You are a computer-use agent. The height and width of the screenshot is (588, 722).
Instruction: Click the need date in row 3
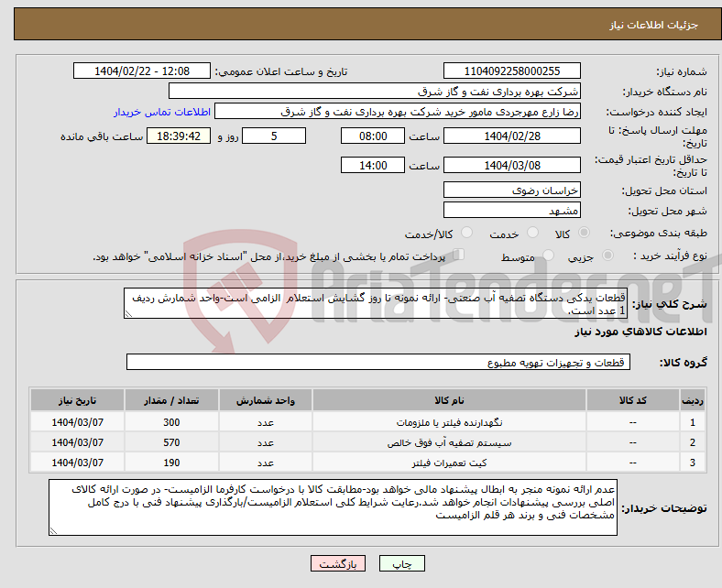pos(77,463)
